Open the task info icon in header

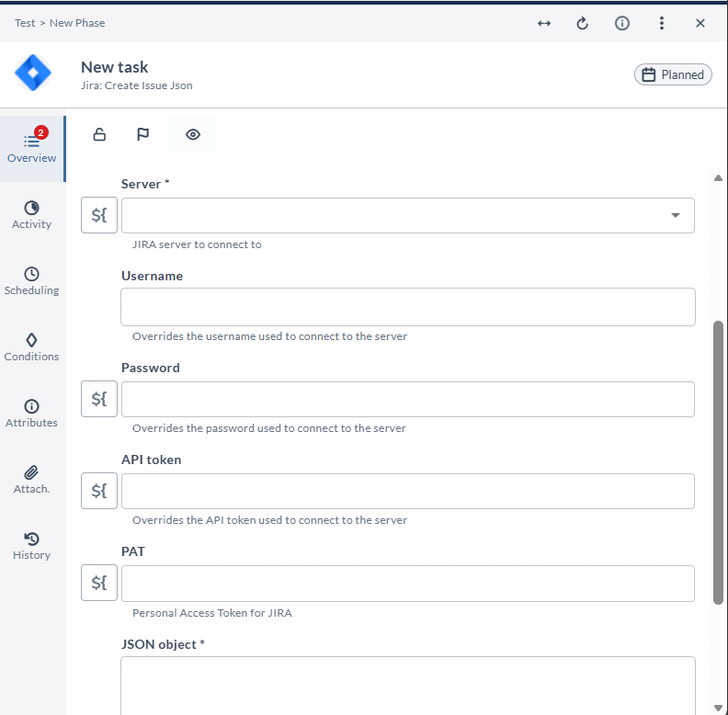[x=622, y=23]
